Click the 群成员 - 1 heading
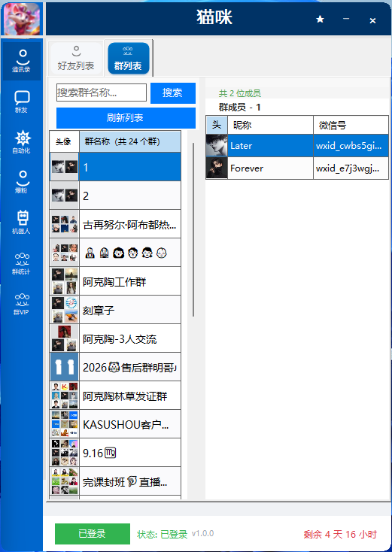The image size is (392, 552). pos(239,108)
